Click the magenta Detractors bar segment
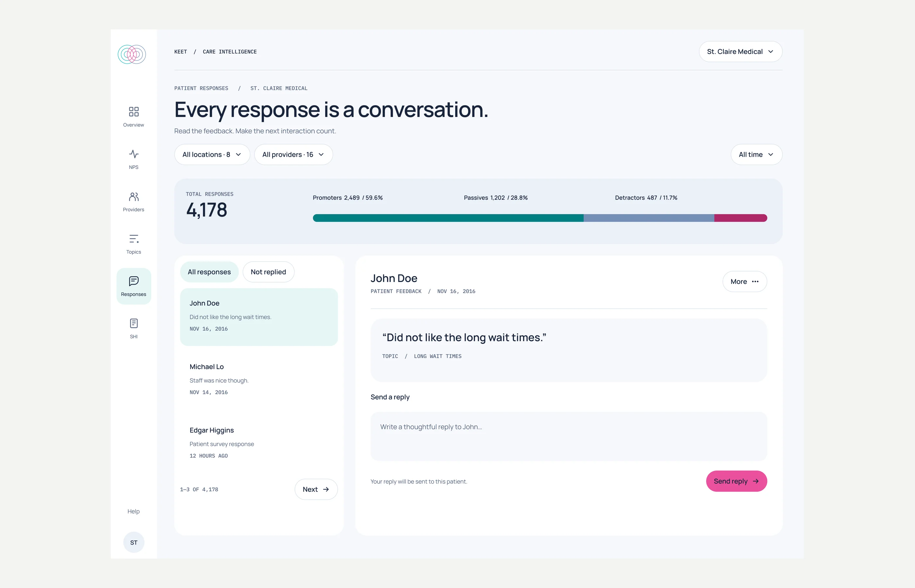Viewport: 915px width, 588px height. pyautogui.click(x=741, y=218)
